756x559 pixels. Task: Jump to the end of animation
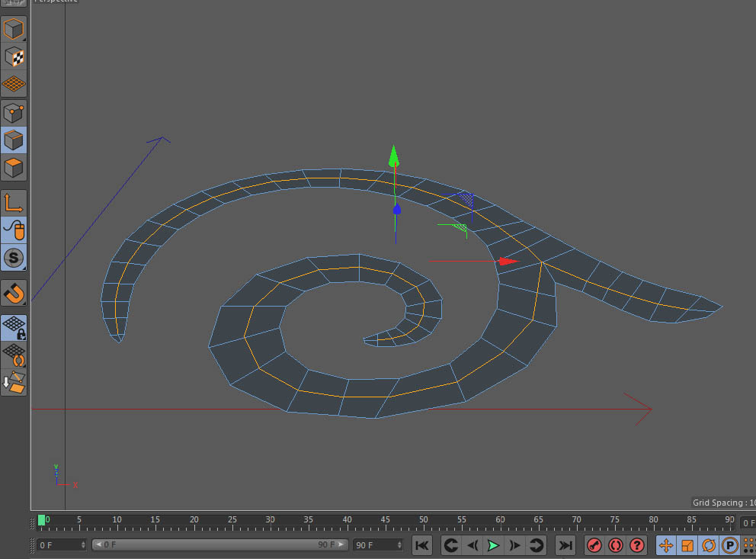565,545
